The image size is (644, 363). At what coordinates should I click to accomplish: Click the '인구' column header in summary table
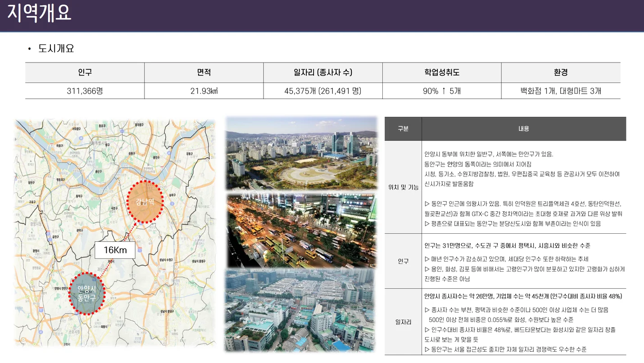(x=85, y=73)
